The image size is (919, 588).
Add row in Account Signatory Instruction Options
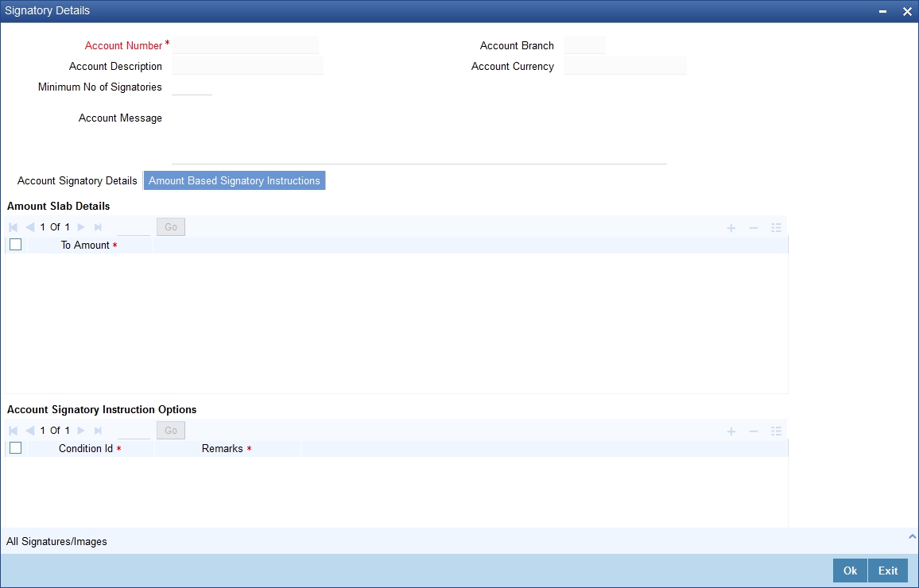click(x=731, y=431)
